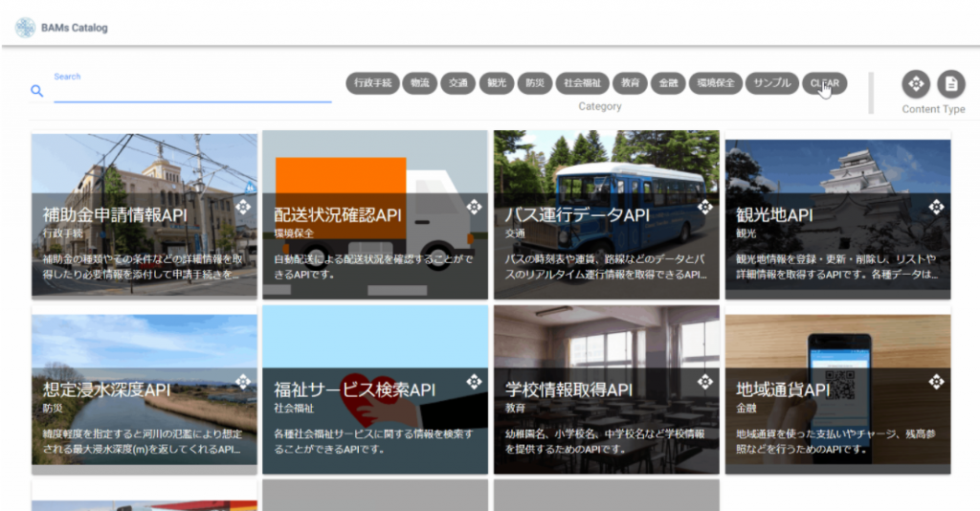The width and height of the screenshot is (980, 511).
Task: Click the CLEAR filter button
Action: pos(824,83)
